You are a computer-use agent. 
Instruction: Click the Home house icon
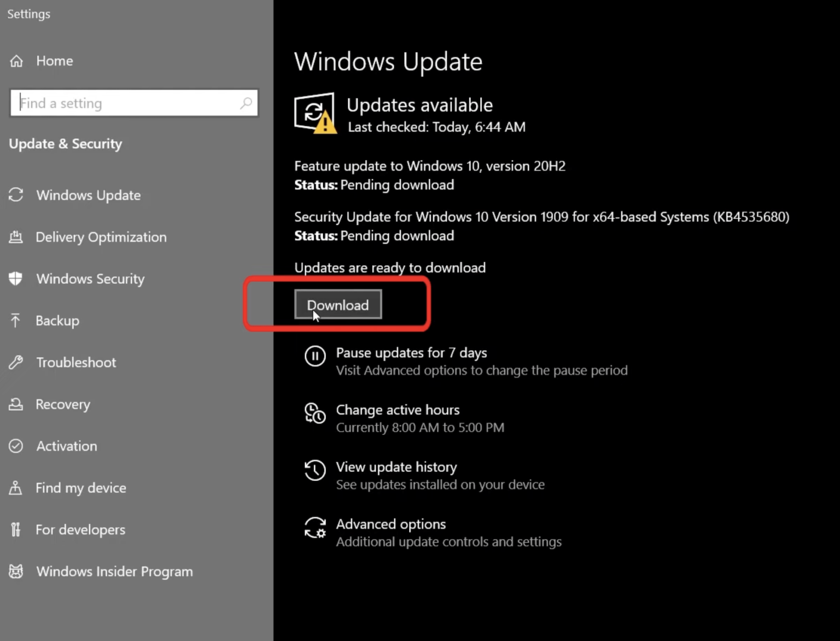pyautogui.click(x=16, y=61)
